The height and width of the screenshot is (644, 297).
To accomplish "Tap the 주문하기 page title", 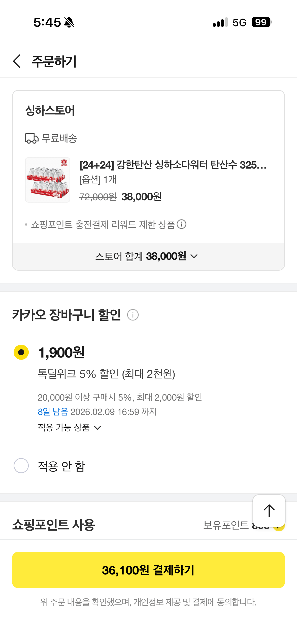I will coord(54,61).
